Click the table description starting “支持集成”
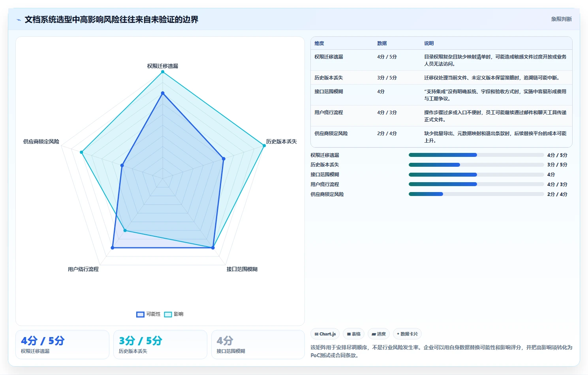The width and height of the screenshot is (588, 375). pyautogui.click(x=495, y=95)
